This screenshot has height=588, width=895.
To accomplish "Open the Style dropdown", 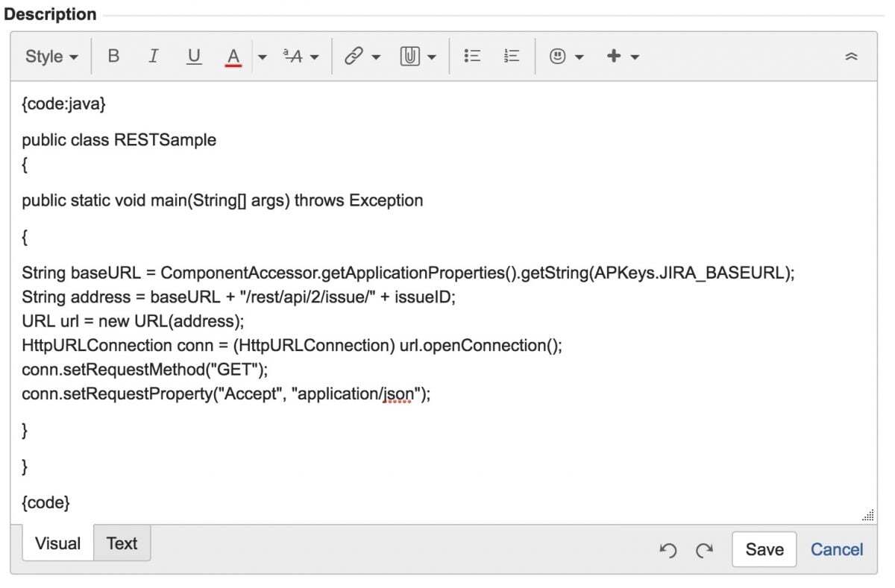I will pos(49,56).
